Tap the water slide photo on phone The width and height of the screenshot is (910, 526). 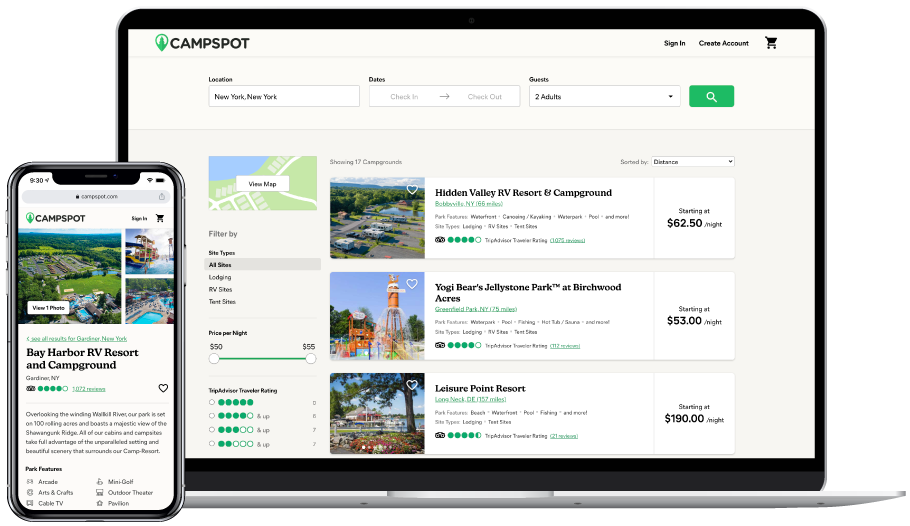click(x=149, y=251)
